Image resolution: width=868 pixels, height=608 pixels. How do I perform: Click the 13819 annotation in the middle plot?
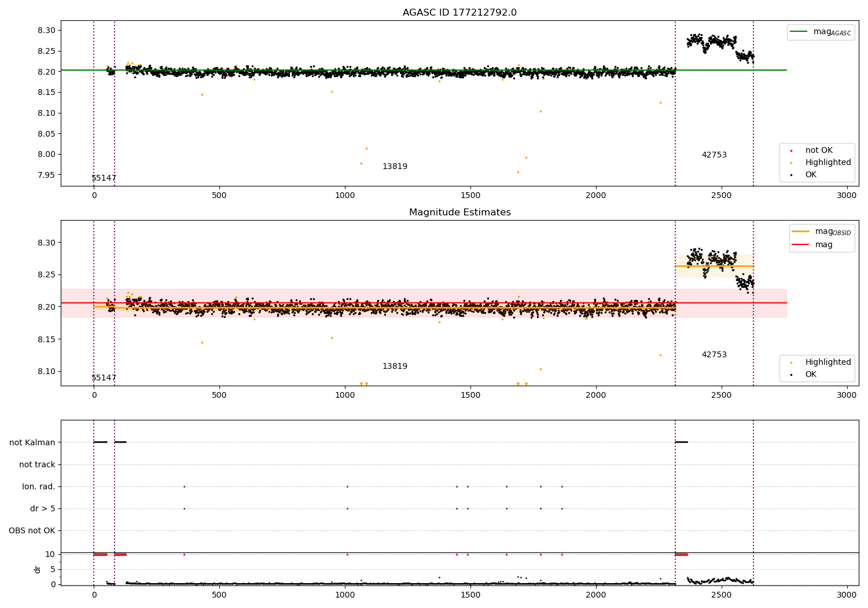coord(395,367)
